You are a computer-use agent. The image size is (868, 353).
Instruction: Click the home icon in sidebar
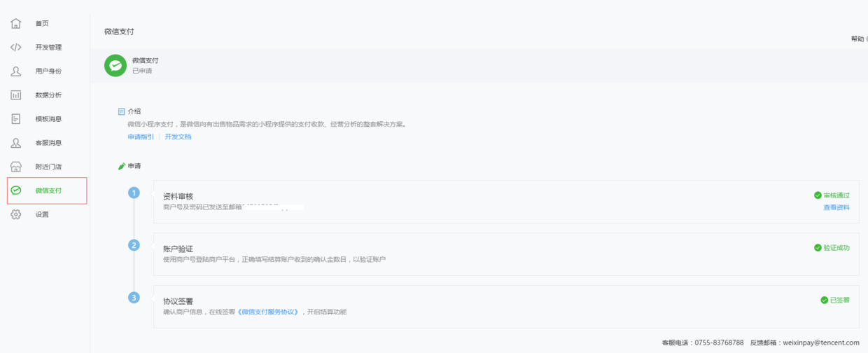[16, 23]
